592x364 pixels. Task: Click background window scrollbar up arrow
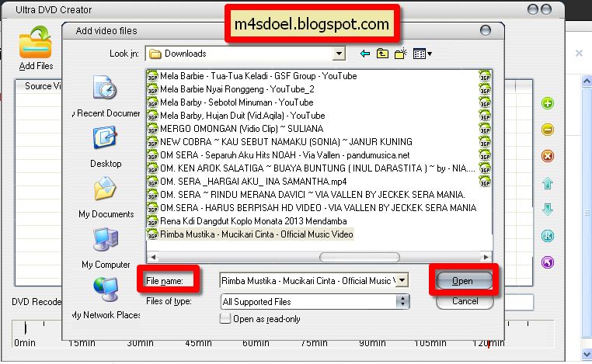click(x=587, y=81)
